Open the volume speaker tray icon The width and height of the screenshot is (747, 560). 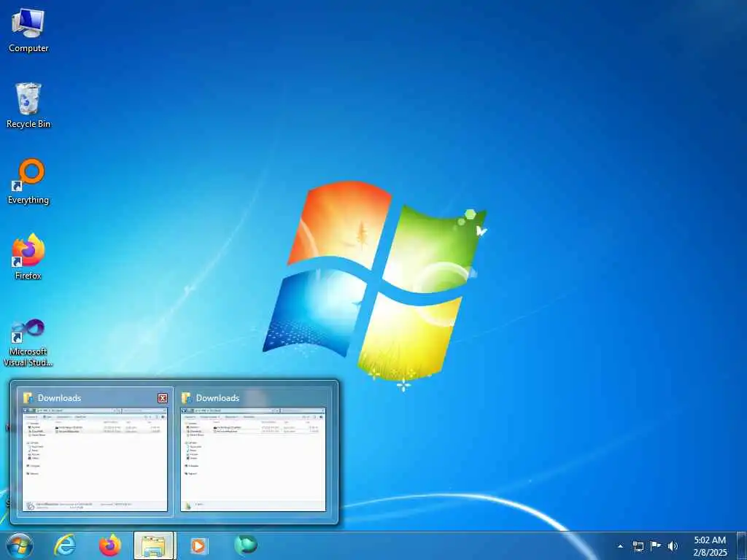673,546
